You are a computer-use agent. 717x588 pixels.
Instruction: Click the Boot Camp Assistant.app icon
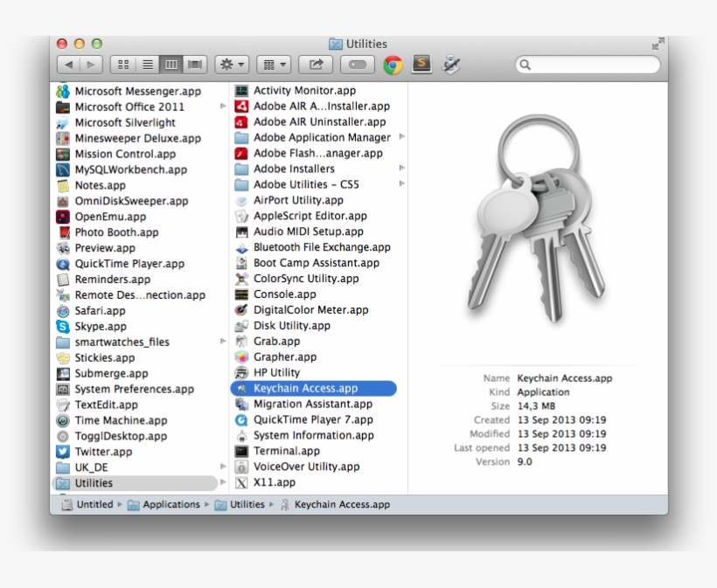(x=241, y=263)
